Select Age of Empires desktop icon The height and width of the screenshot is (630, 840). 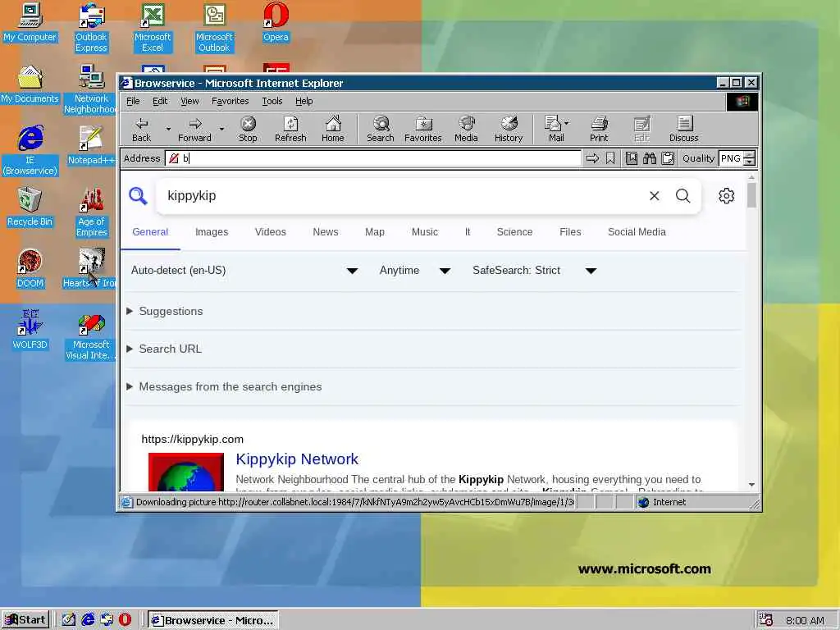coord(91,212)
